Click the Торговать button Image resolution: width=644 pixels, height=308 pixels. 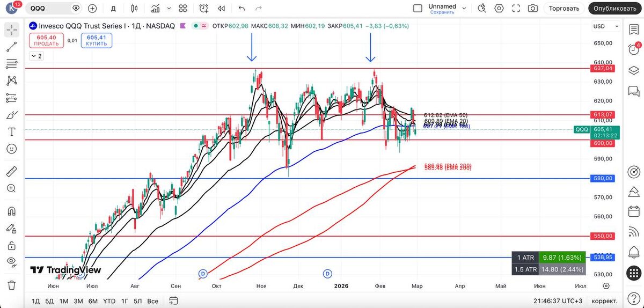[564, 9]
